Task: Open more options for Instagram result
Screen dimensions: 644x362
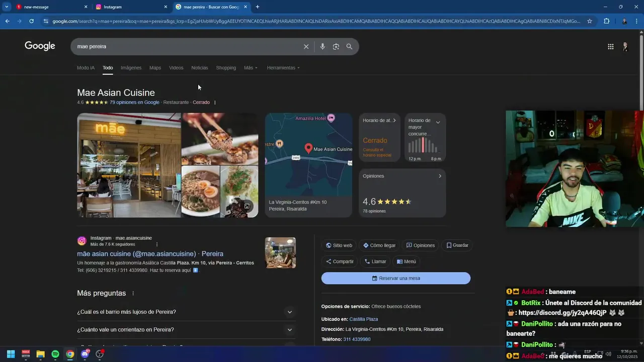Action: (157, 244)
